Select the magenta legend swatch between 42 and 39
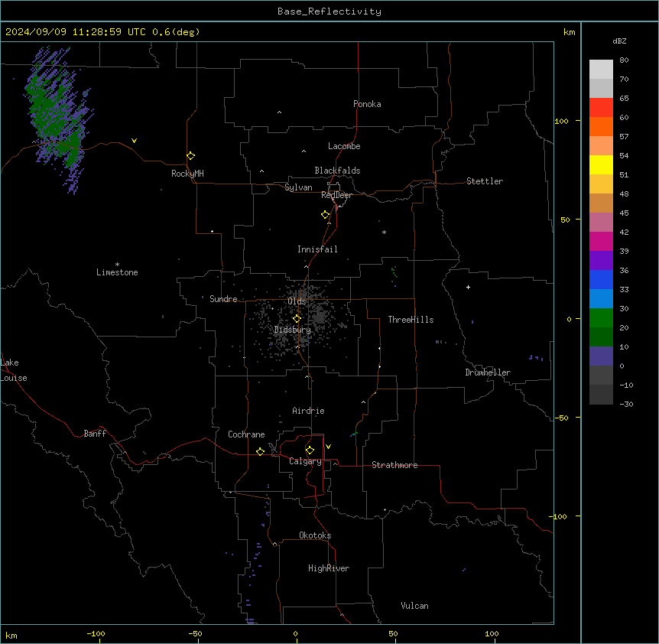The width and height of the screenshot is (659, 644). click(x=601, y=241)
